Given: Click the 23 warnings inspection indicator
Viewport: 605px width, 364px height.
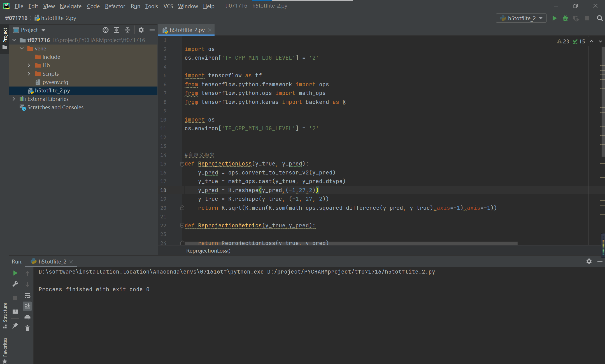Looking at the screenshot, I should (x=563, y=41).
